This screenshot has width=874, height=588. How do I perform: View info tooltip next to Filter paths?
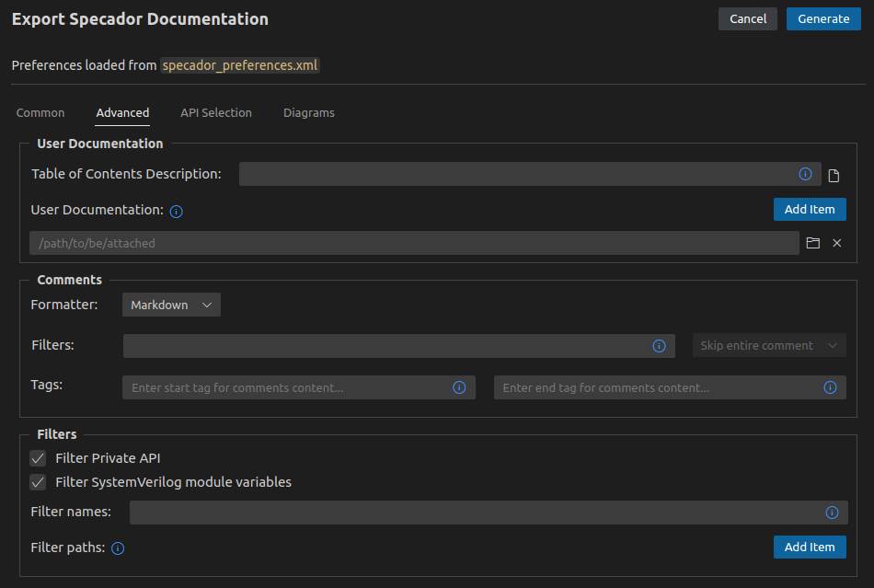117,548
